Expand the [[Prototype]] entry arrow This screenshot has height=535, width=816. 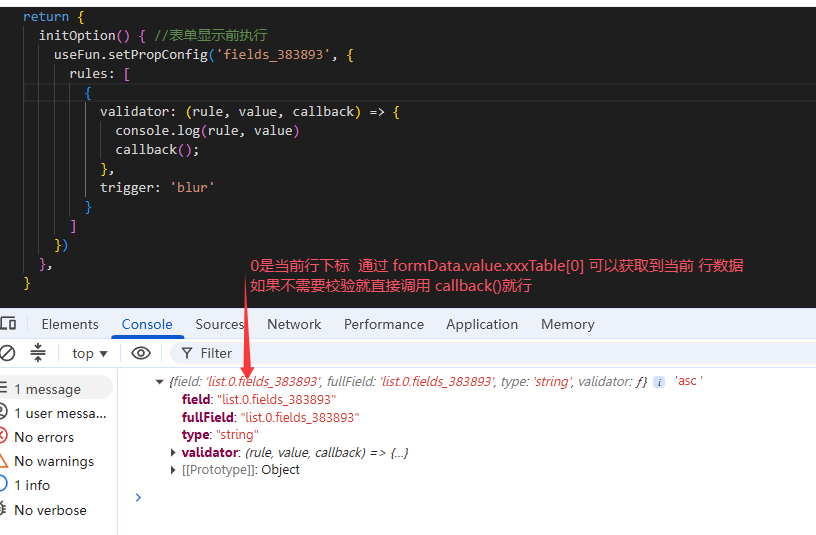pyautogui.click(x=173, y=470)
